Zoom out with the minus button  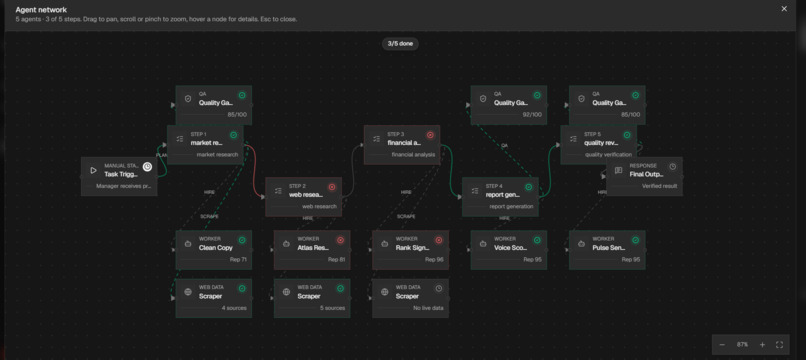coord(722,345)
